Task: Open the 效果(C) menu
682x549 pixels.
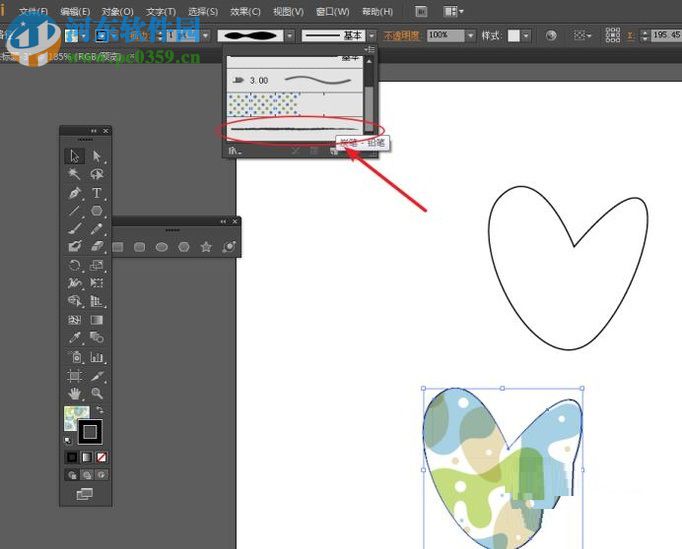Action: click(245, 11)
